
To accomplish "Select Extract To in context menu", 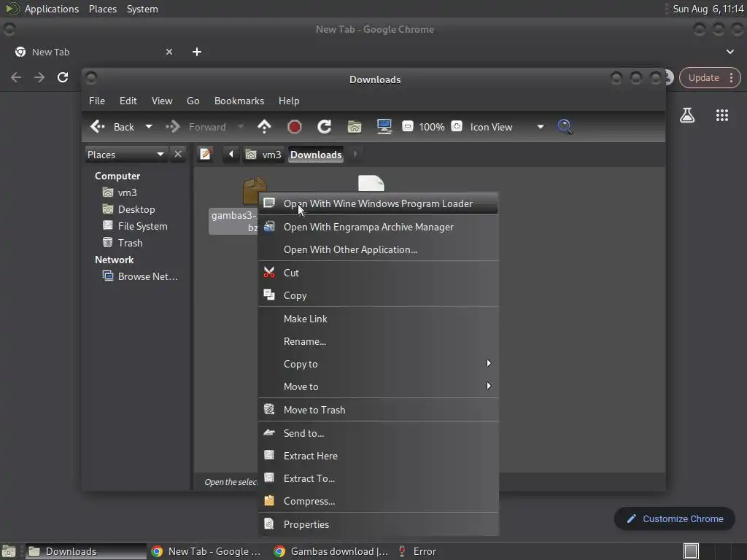I will coord(379,478).
